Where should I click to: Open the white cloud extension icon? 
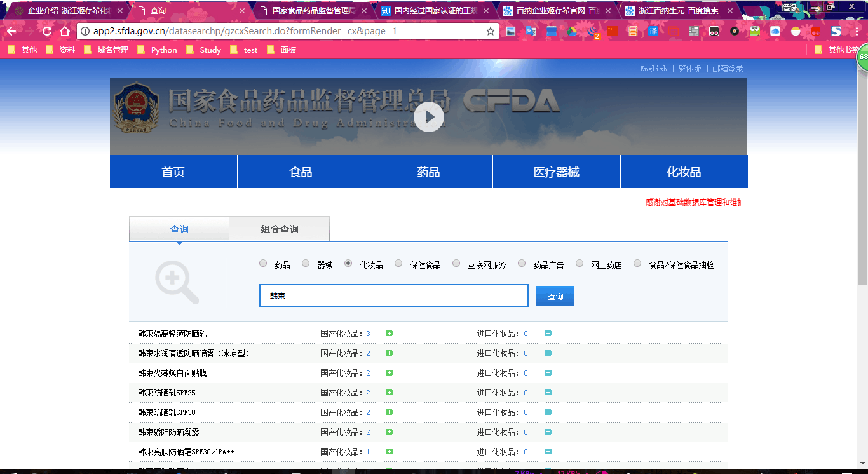(x=775, y=31)
